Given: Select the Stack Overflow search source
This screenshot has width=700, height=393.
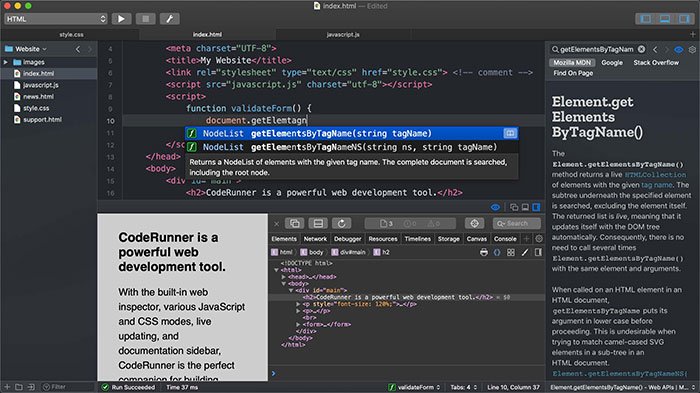Looking at the screenshot, I should 656,63.
